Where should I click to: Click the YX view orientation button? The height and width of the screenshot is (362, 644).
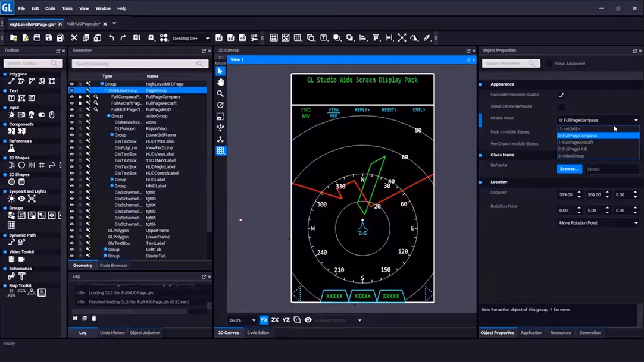pyautogui.click(x=264, y=320)
